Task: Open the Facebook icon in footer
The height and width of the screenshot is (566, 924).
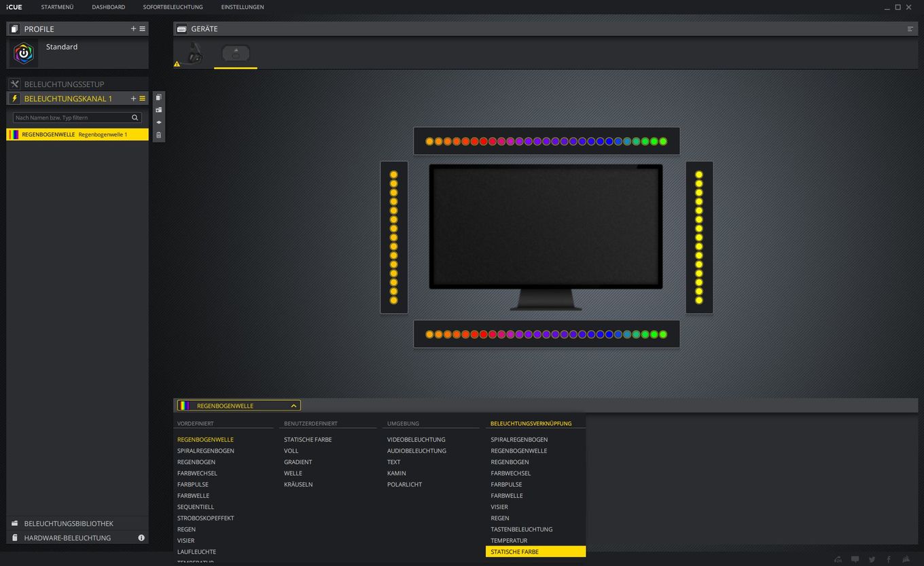Action: 889,559
